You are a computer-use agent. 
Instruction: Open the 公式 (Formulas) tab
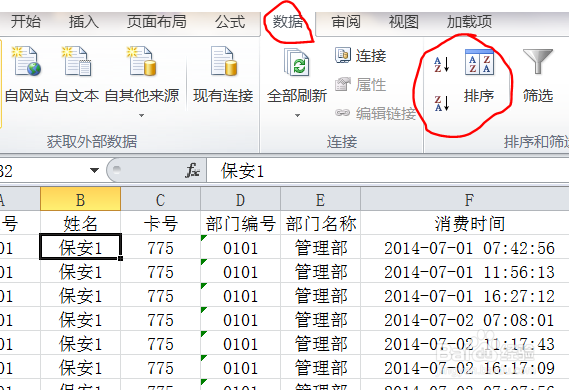point(230,22)
